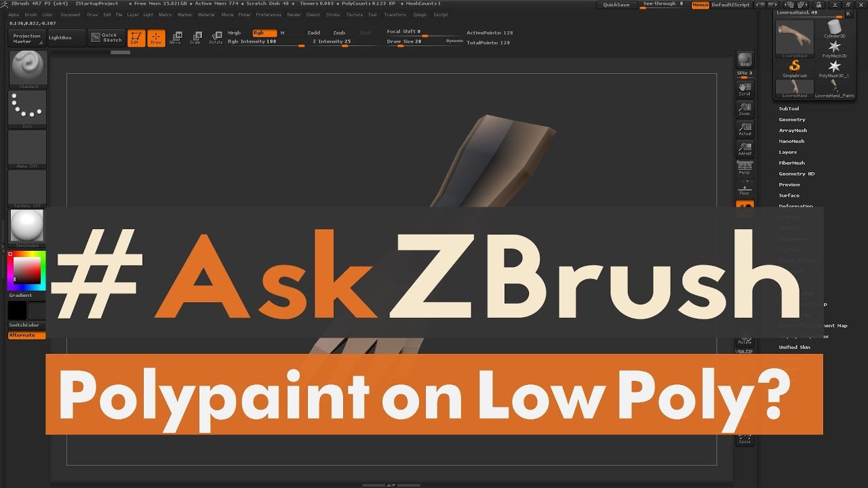Enable Mrgb painting mode

pos(235,33)
